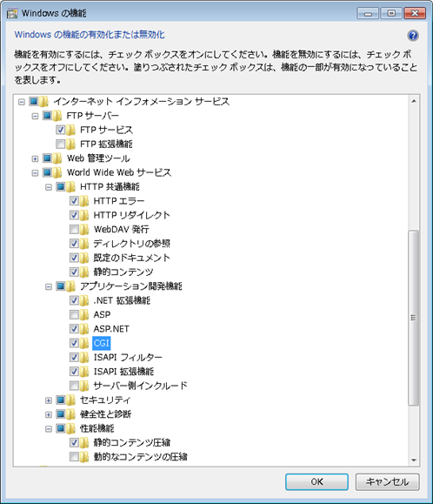
Task: Collapse the FTP サーバー node
Action: 35,116
